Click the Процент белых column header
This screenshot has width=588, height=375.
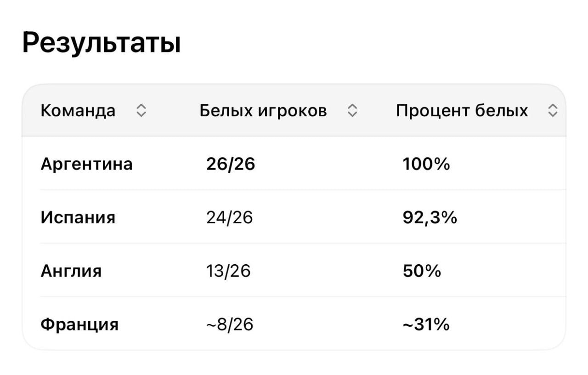462,111
